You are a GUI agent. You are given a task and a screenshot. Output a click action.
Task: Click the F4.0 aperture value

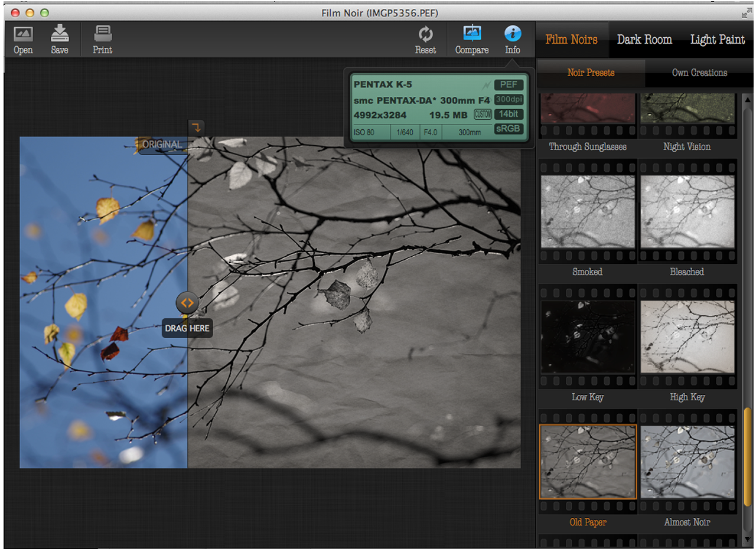pyautogui.click(x=429, y=132)
